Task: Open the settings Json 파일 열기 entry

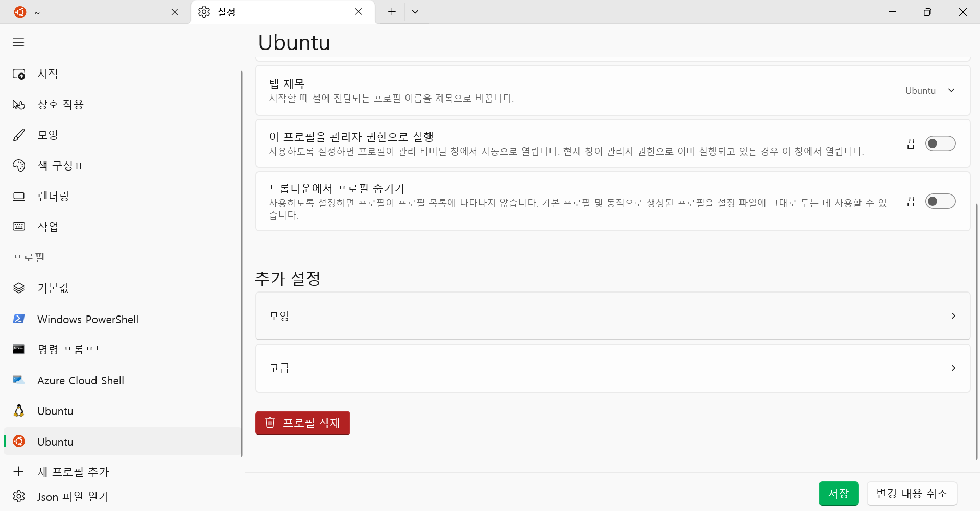Action: [x=122, y=496]
